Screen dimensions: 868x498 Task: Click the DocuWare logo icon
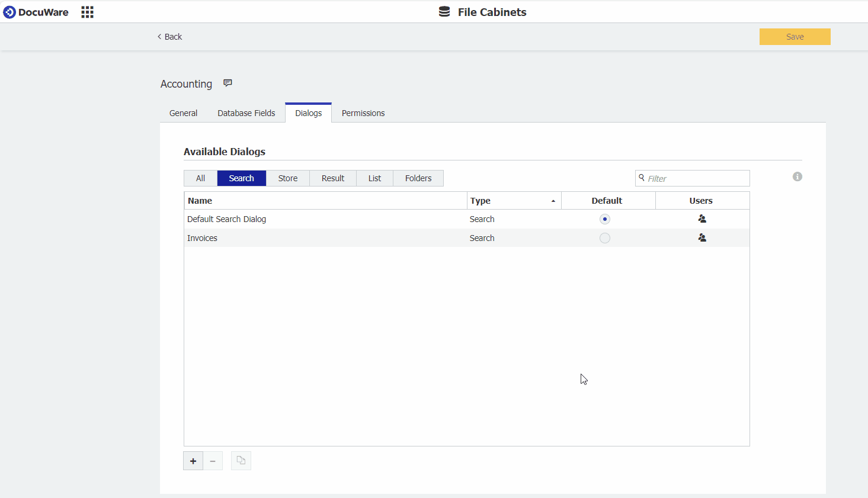[x=9, y=11]
